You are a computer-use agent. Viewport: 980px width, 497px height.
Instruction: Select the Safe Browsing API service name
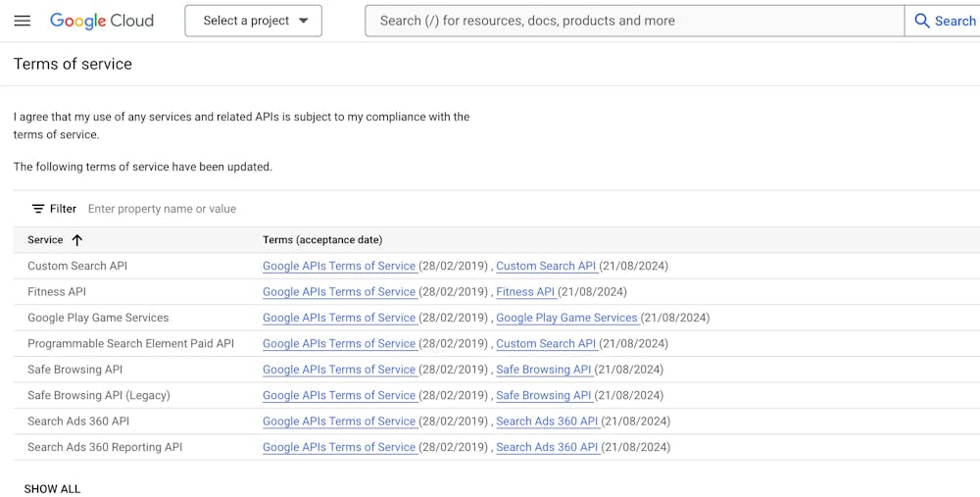(x=75, y=370)
